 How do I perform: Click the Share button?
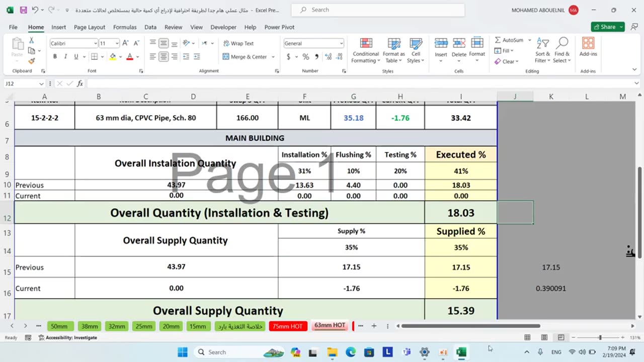coord(608,27)
